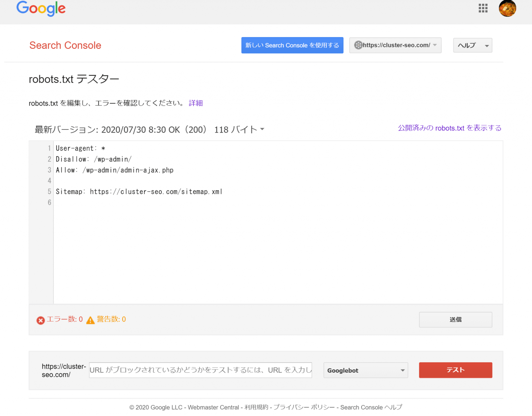The image size is (532, 416).
Task: Open the 詳細 details link
Action: (196, 103)
